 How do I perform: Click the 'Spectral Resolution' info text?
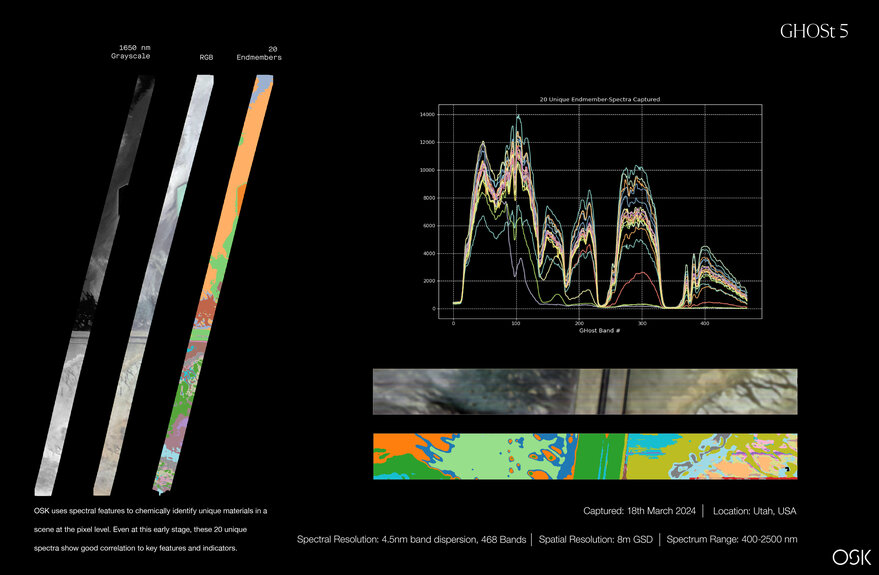click(x=411, y=540)
